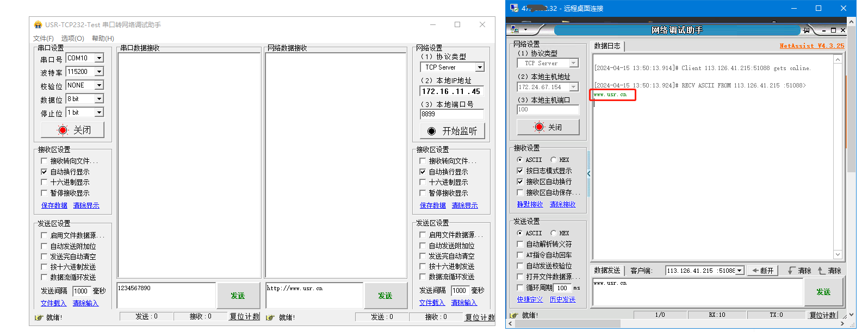This screenshot has width=868, height=332.
Task: Open the 选项(O) menu
Action: click(x=72, y=39)
